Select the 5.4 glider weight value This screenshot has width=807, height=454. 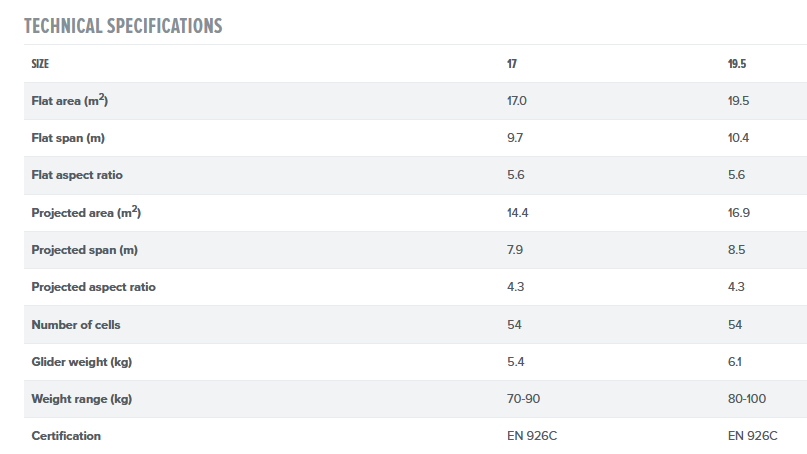(515, 362)
